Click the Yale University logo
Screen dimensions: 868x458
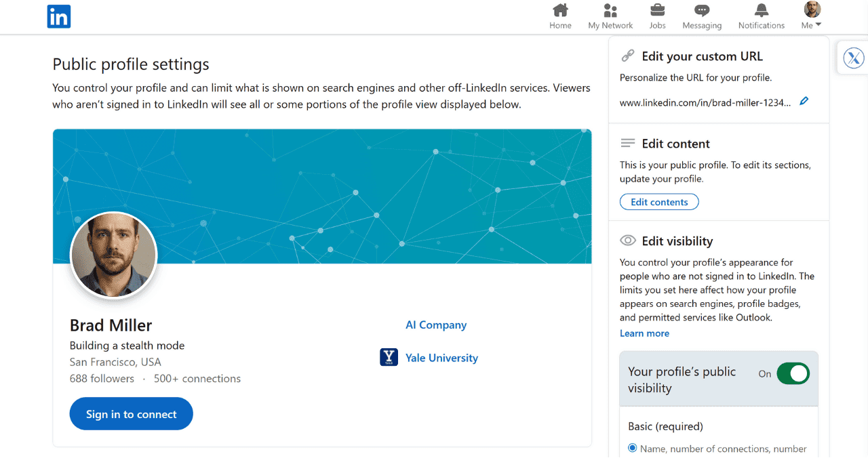389,357
